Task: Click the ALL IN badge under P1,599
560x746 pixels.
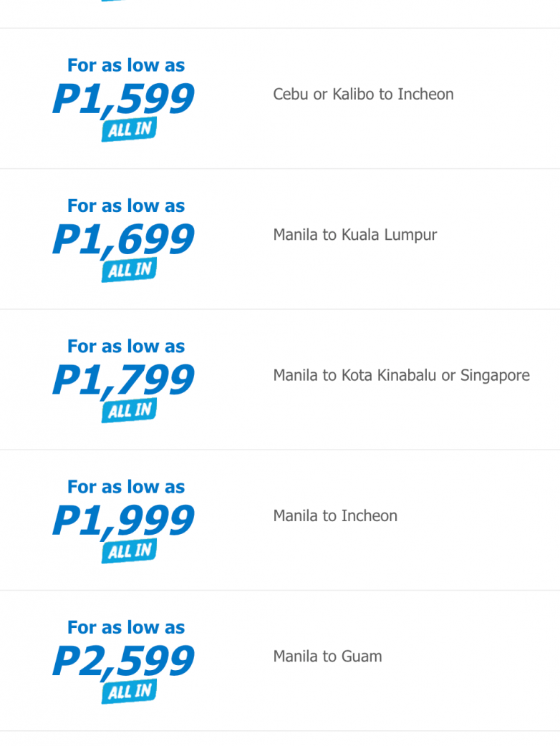Action: pos(129,130)
